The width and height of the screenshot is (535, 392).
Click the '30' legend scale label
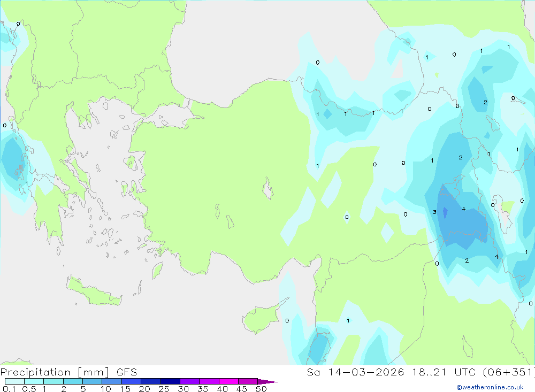[x=184, y=389]
